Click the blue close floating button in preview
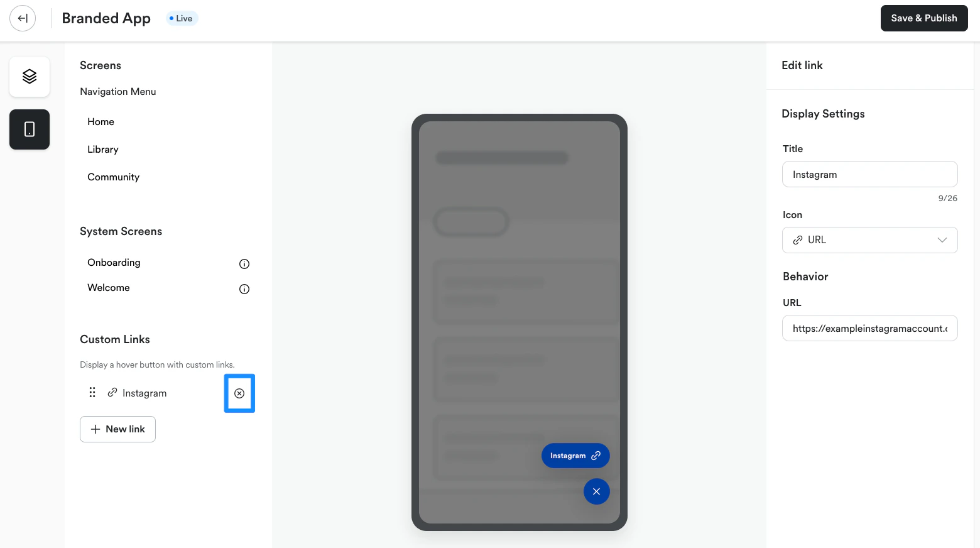Image resolution: width=980 pixels, height=548 pixels. coord(597,491)
